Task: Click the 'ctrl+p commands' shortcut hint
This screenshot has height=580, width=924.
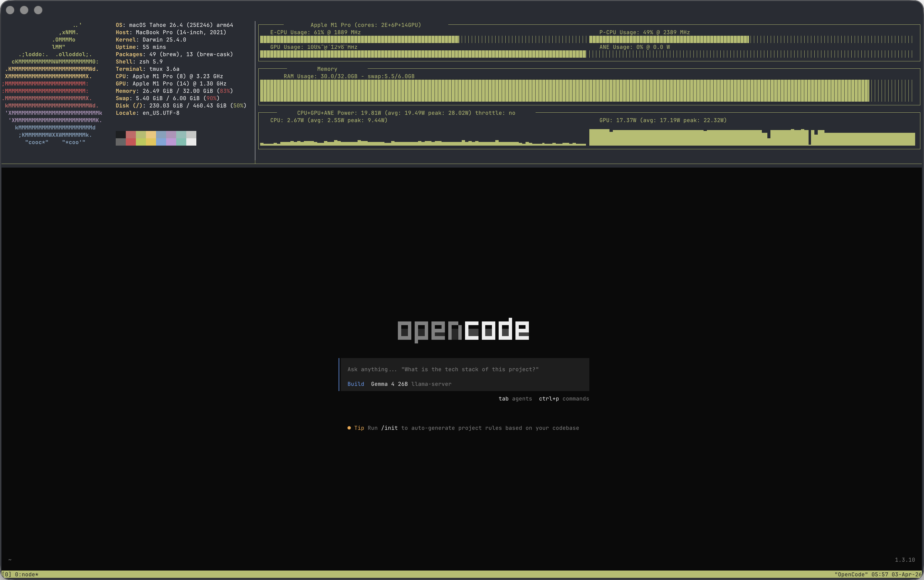Action: pos(564,399)
